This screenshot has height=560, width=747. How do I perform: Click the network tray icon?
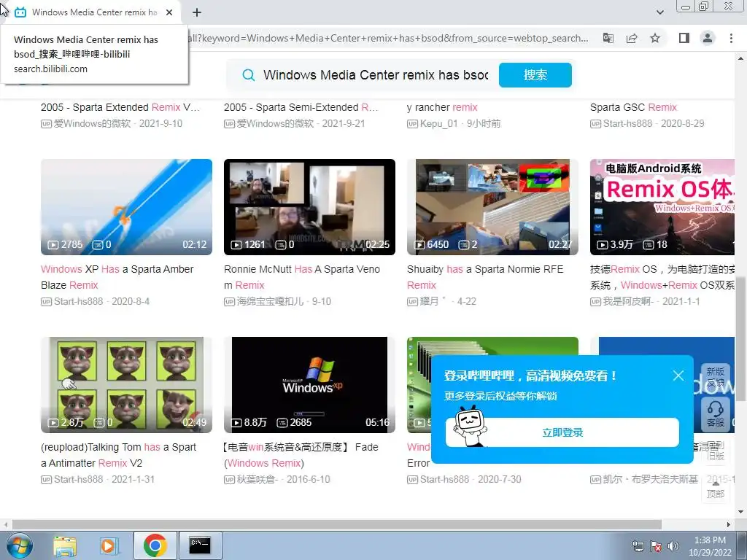coord(638,546)
